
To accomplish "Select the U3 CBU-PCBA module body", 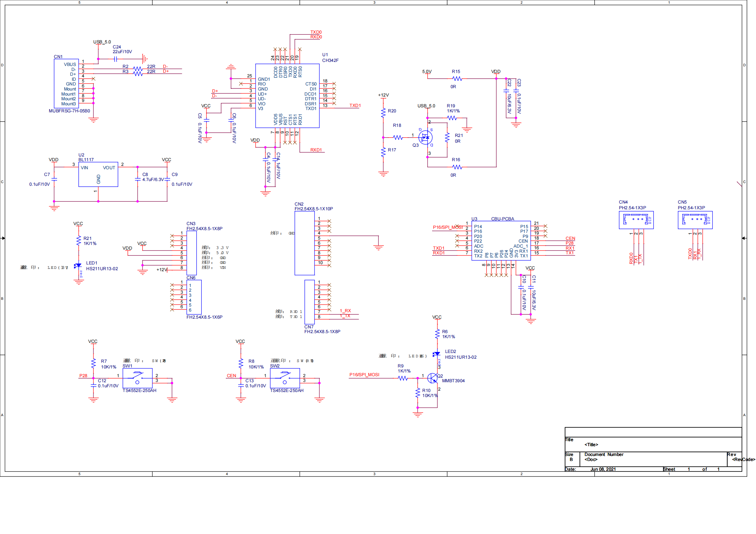I will (501, 241).
